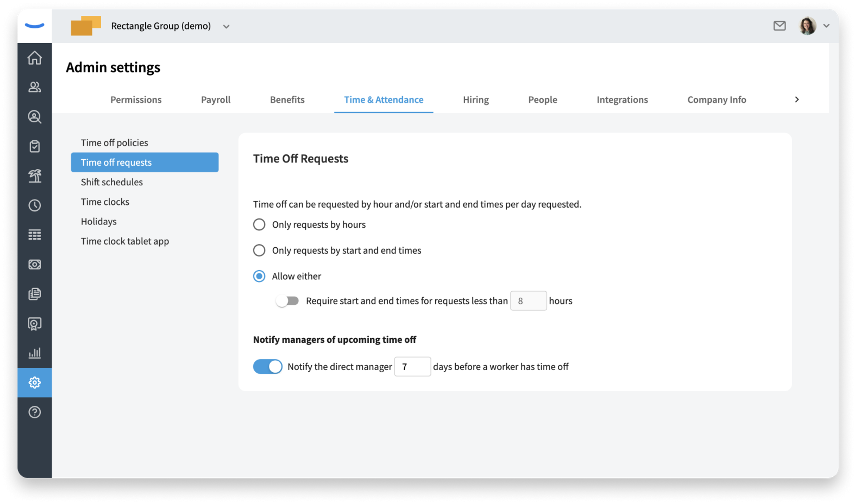Open the Home icon in sidebar

pyautogui.click(x=34, y=58)
